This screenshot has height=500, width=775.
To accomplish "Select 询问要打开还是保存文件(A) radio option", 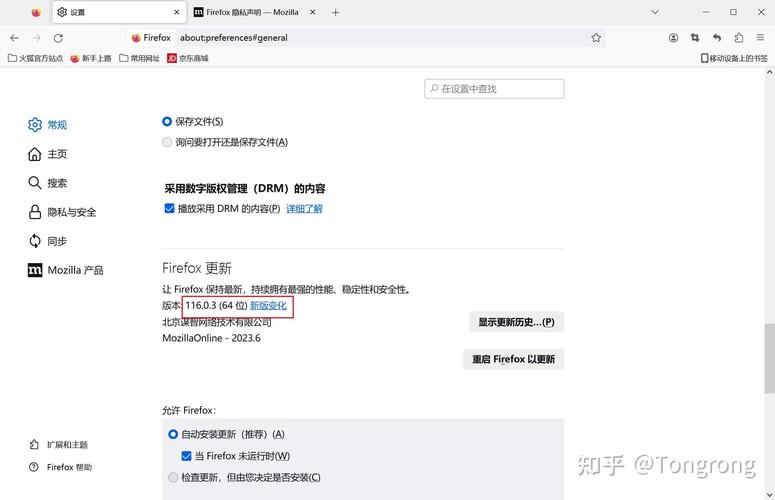I will [x=167, y=142].
